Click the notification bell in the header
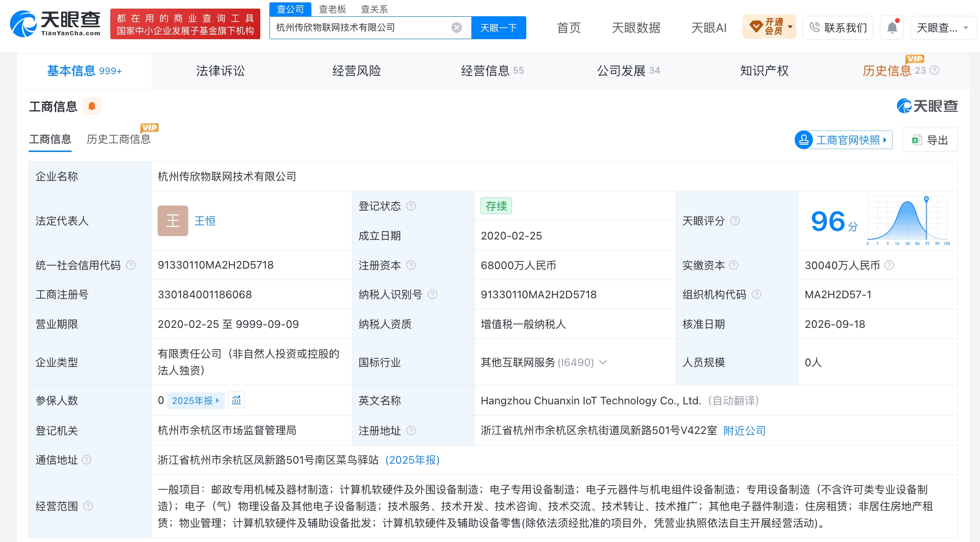980x542 pixels. tap(892, 28)
